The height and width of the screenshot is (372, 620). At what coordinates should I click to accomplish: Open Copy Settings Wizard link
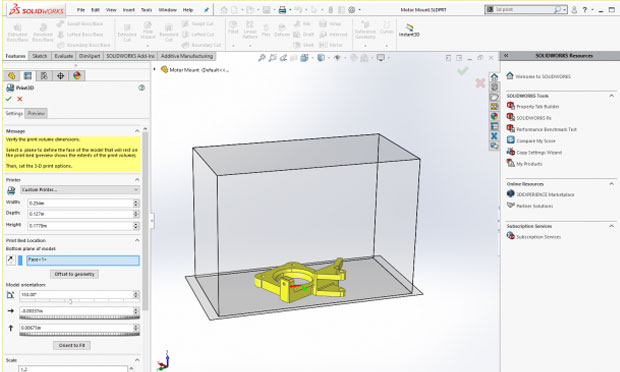pyautogui.click(x=539, y=152)
